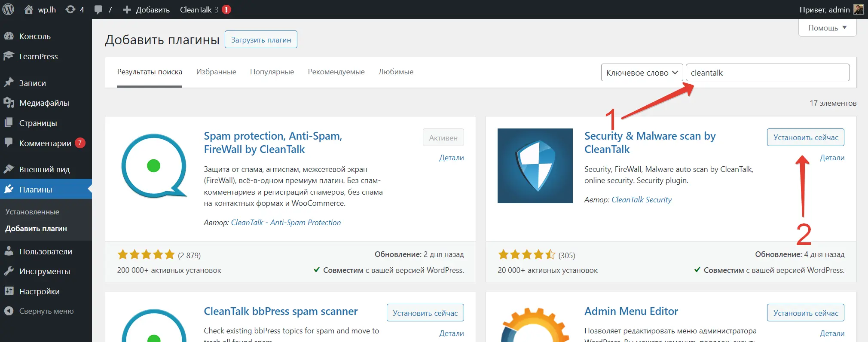Viewport: 868px width, 342px height.
Task: Click the Комментарии speech bubble icon
Action: (x=9, y=143)
